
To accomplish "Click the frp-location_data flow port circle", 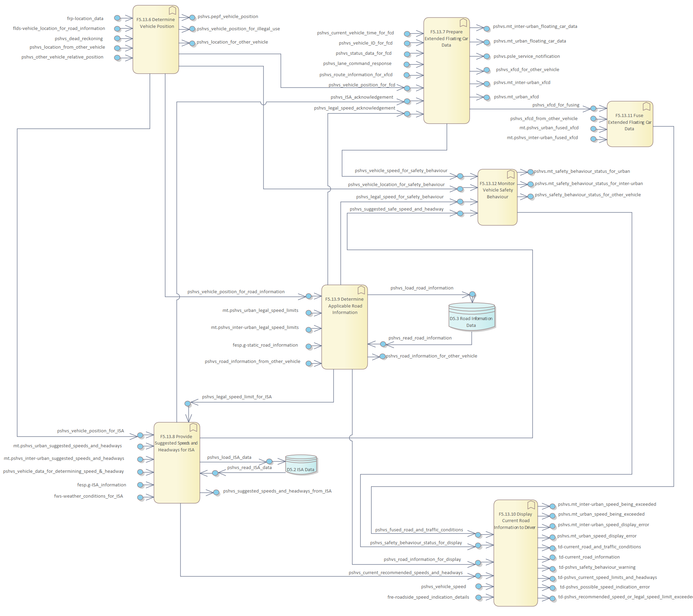I will coord(117,18).
